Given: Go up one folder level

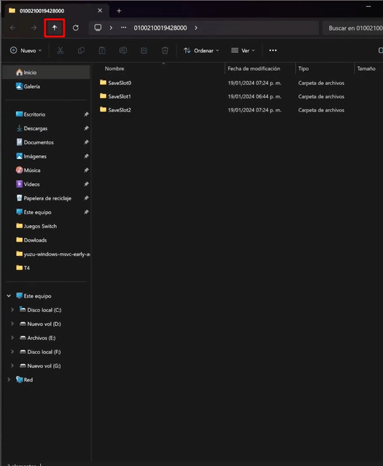Looking at the screenshot, I should 54,28.
